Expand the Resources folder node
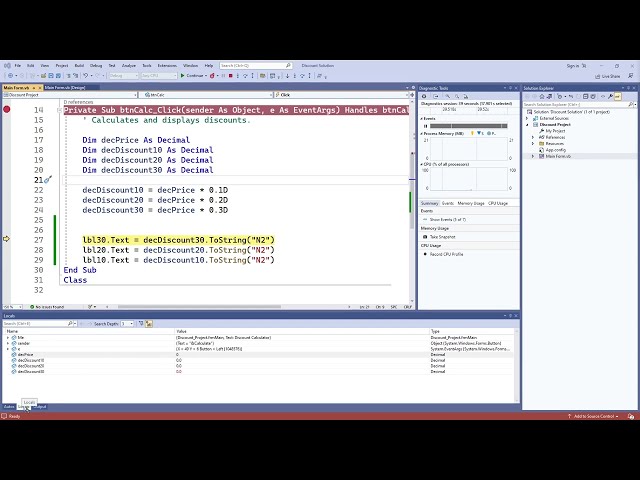The image size is (640, 480). [x=533, y=144]
